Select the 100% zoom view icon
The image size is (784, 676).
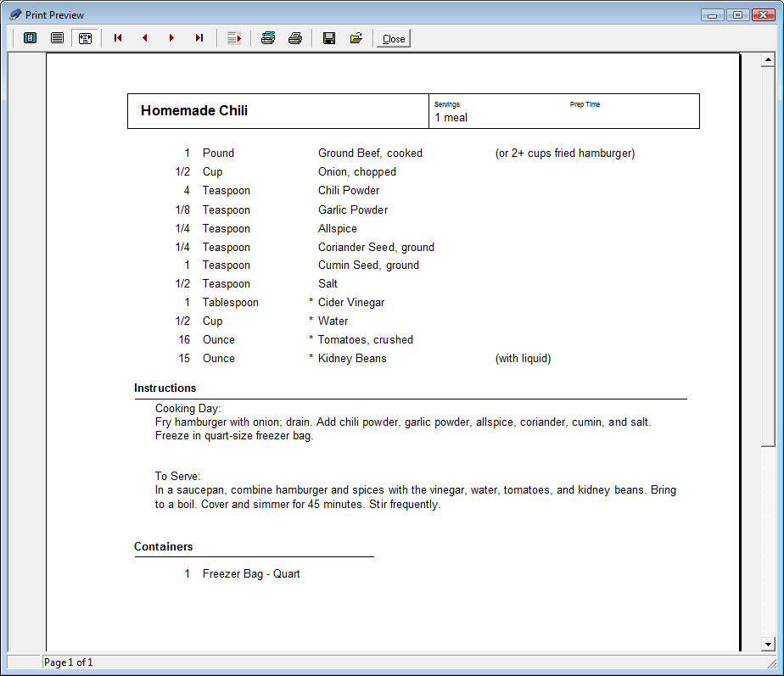click(58, 38)
